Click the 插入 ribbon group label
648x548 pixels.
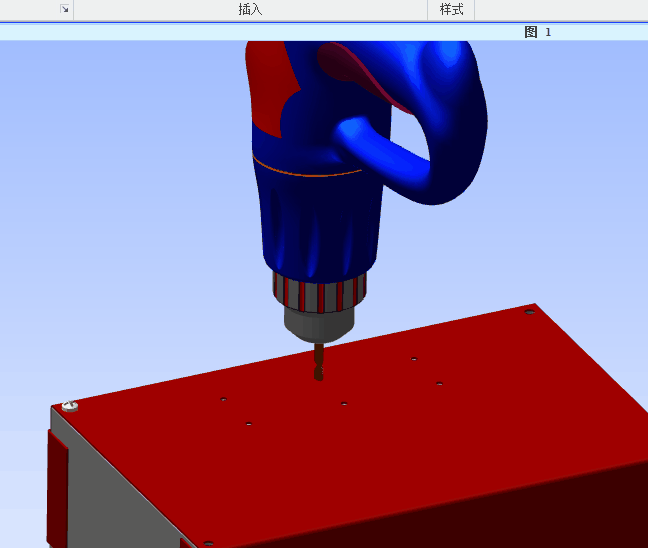(250, 9)
